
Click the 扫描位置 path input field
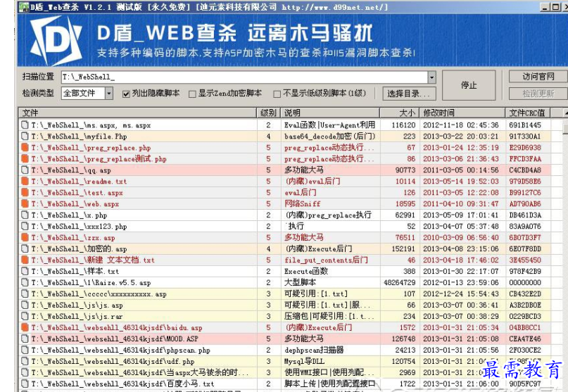244,77
